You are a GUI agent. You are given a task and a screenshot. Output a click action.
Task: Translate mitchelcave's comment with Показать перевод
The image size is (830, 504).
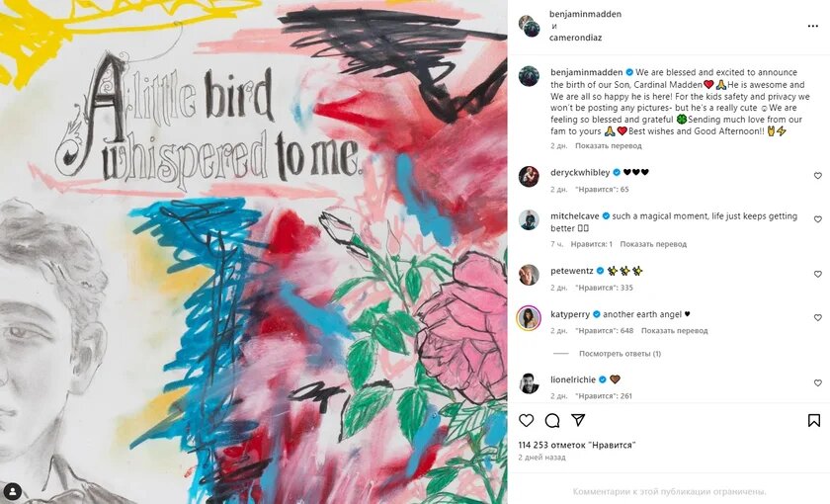click(x=653, y=244)
